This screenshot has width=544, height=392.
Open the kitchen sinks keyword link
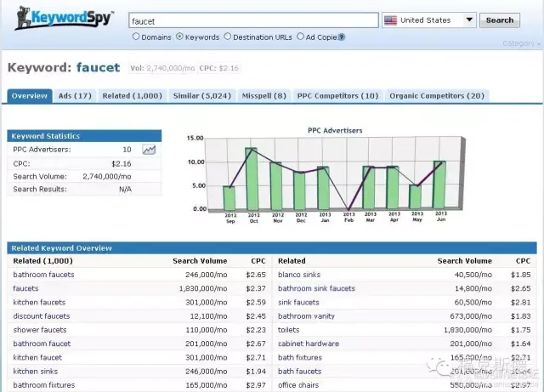[x=36, y=372]
